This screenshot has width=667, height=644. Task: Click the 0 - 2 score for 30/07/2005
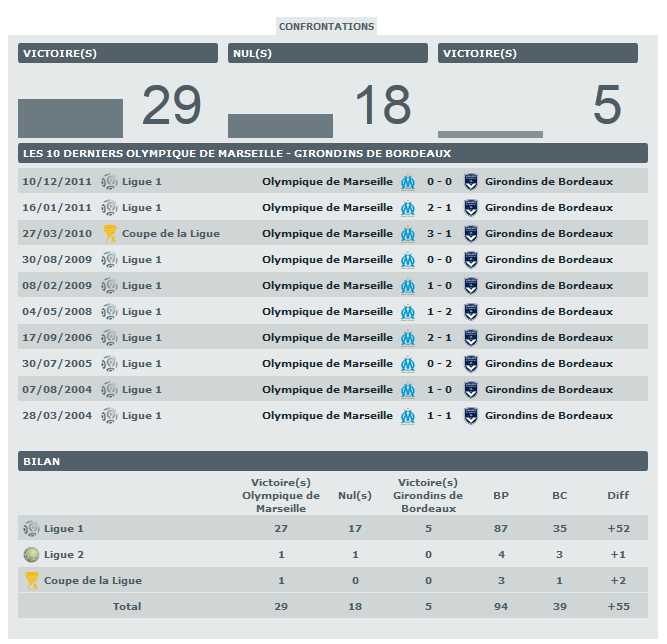click(439, 364)
